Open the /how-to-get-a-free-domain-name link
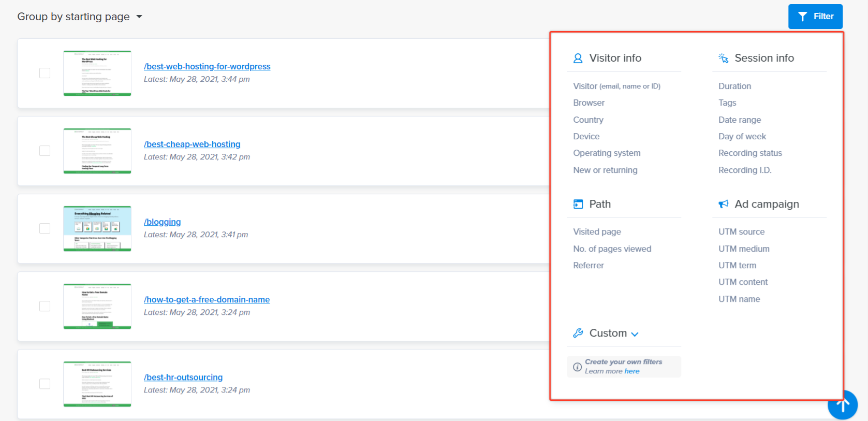The width and height of the screenshot is (868, 421). pyautogui.click(x=207, y=299)
